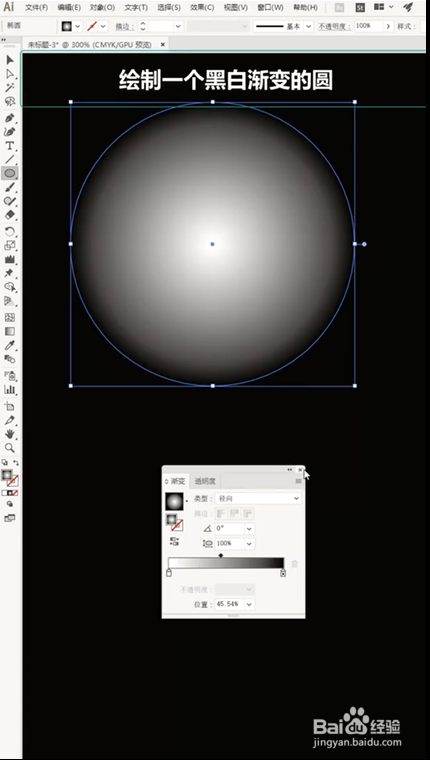Select the Shape Builder tool

pos(10,287)
